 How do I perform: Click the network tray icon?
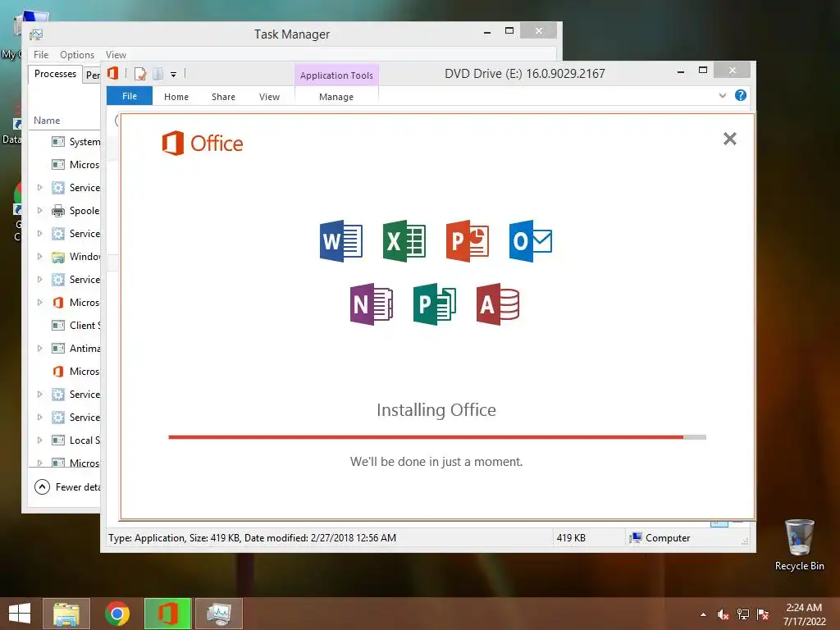click(x=743, y=614)
